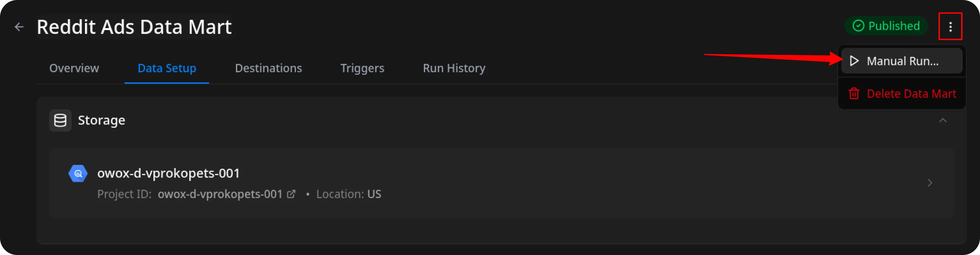
Task: Collapse the Storage section with its chevron
Action: (942, 120)
